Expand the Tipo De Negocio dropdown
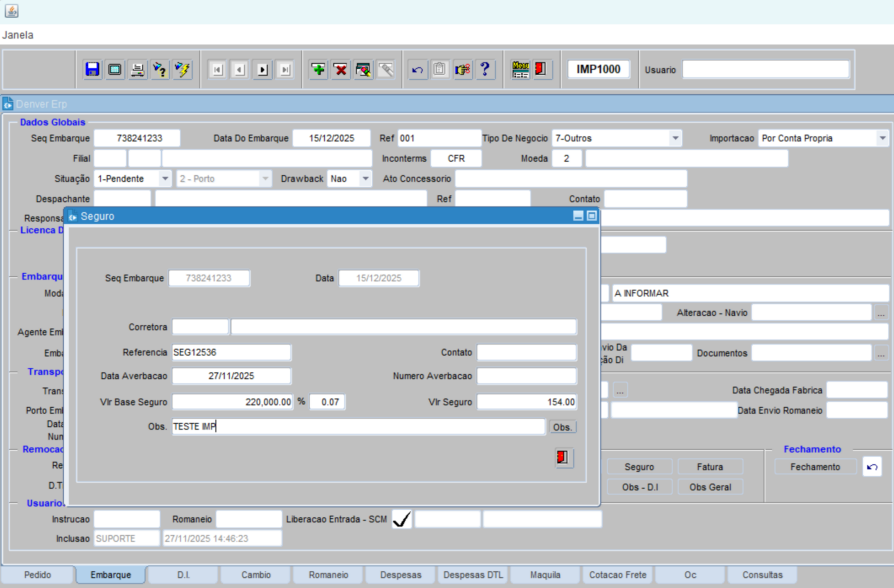Screen dimensions: 894x588 coord(675,138)
